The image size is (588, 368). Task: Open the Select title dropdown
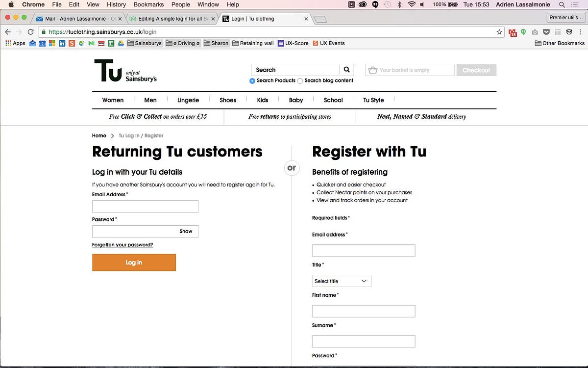tap(342, 281)
